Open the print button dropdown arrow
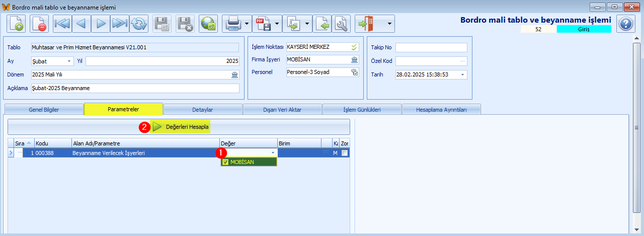Viewport: 644px width, 236px height. pos(247,24)
